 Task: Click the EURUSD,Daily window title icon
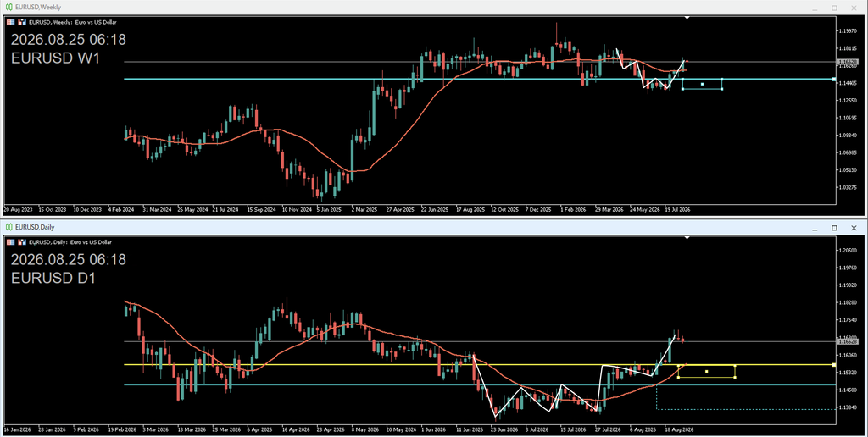8,227
